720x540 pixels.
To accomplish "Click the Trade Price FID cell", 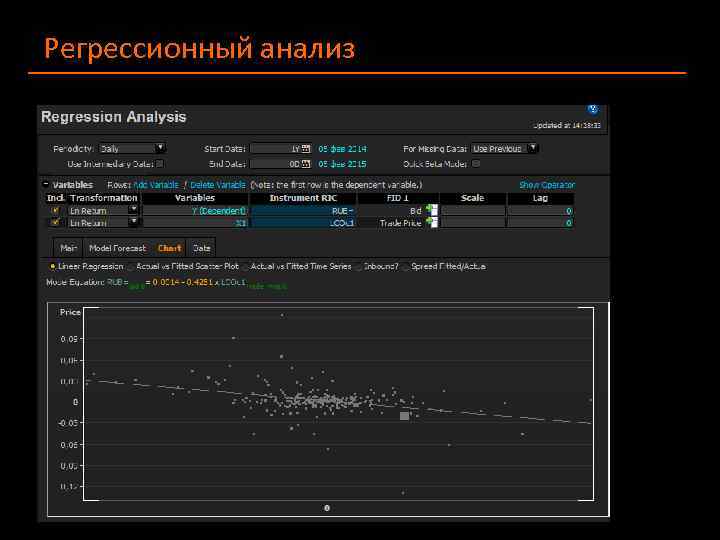I will pos(391,223).
